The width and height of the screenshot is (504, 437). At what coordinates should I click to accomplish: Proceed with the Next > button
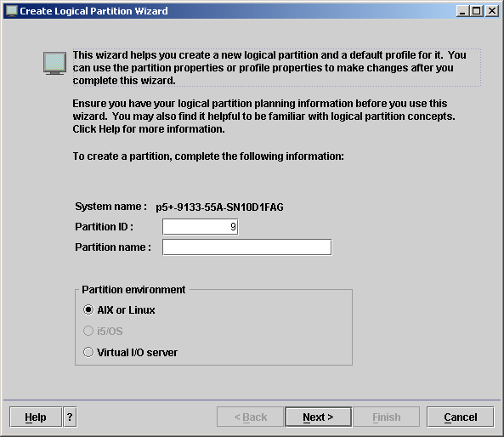[318, 417]
